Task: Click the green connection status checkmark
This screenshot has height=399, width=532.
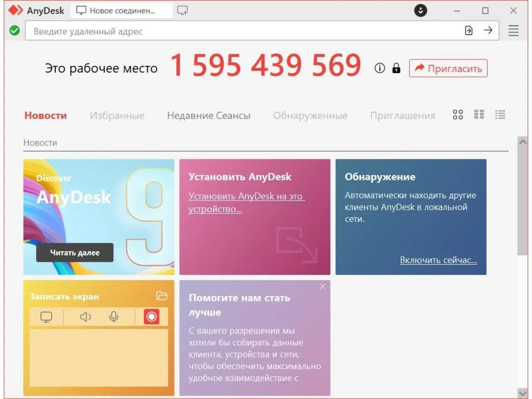Action: tap(15, 30)
